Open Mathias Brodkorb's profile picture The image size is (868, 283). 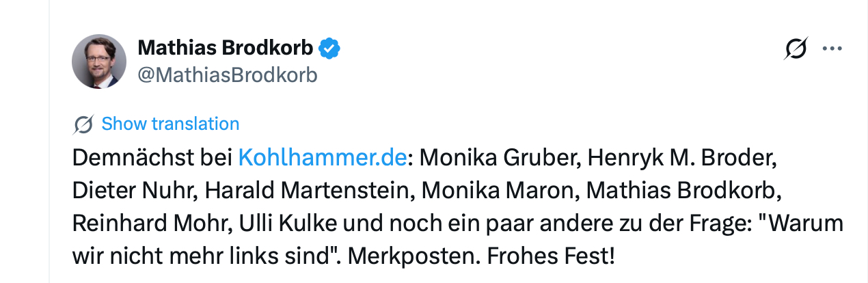tap(99, 62)
